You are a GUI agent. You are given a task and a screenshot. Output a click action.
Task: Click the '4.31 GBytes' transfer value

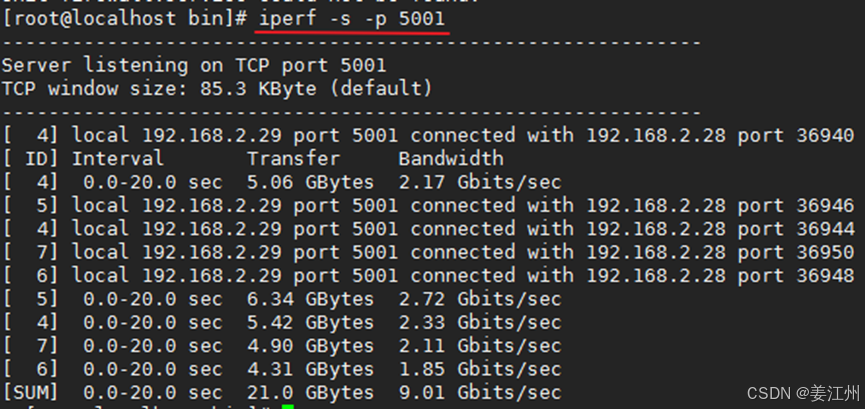click(x=310, y=369)
